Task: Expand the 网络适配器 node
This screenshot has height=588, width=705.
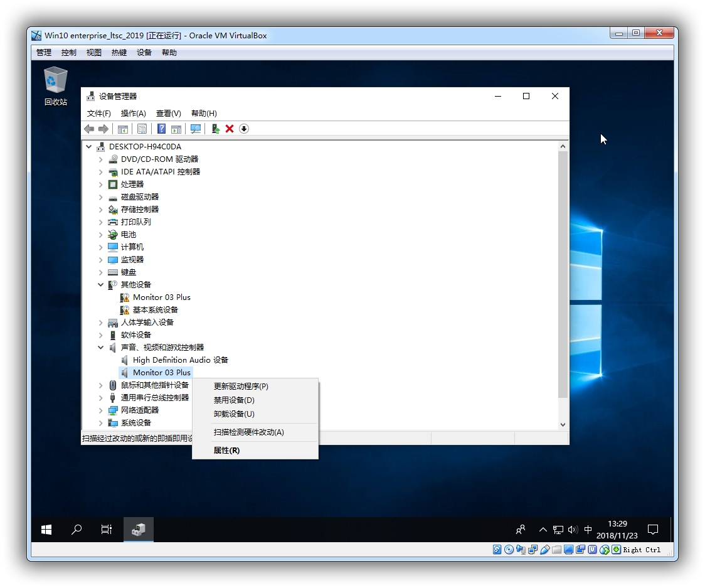Action: coord(100,410)
